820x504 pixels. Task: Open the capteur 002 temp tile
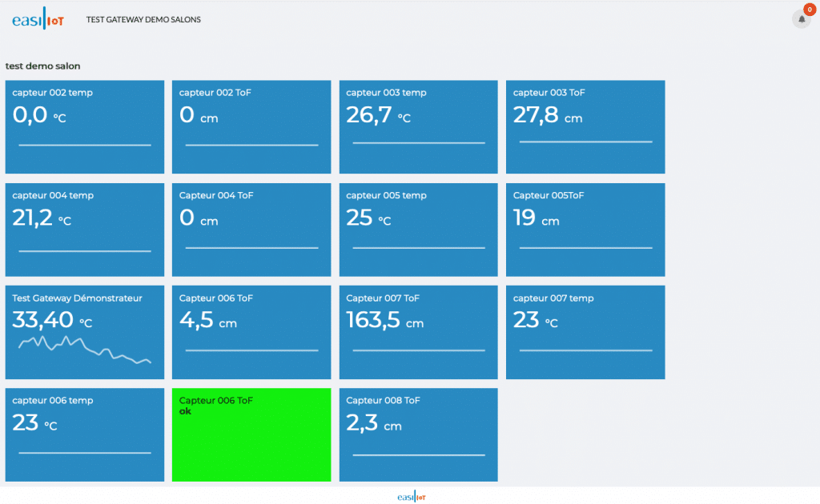pyautogui.click(x=84, y=126)
